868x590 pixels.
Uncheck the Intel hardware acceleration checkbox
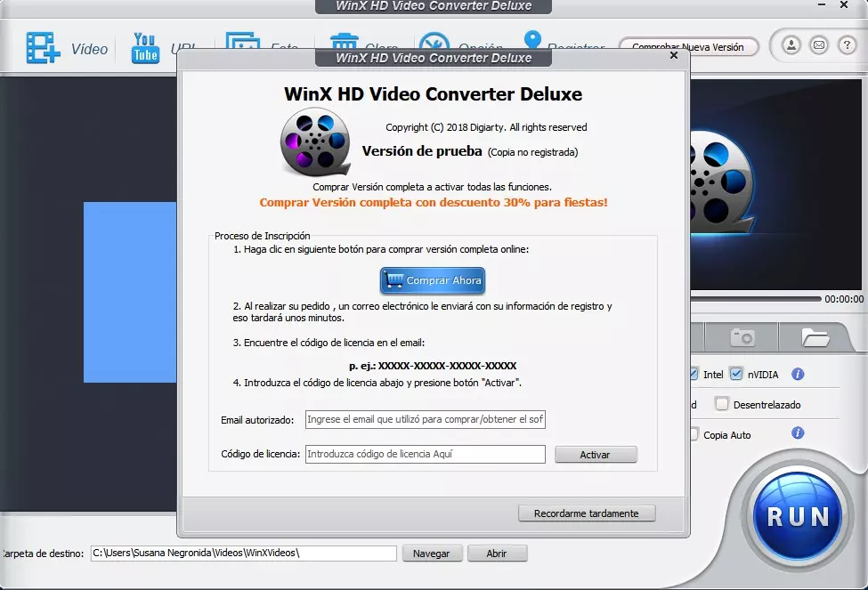point(695,374)
